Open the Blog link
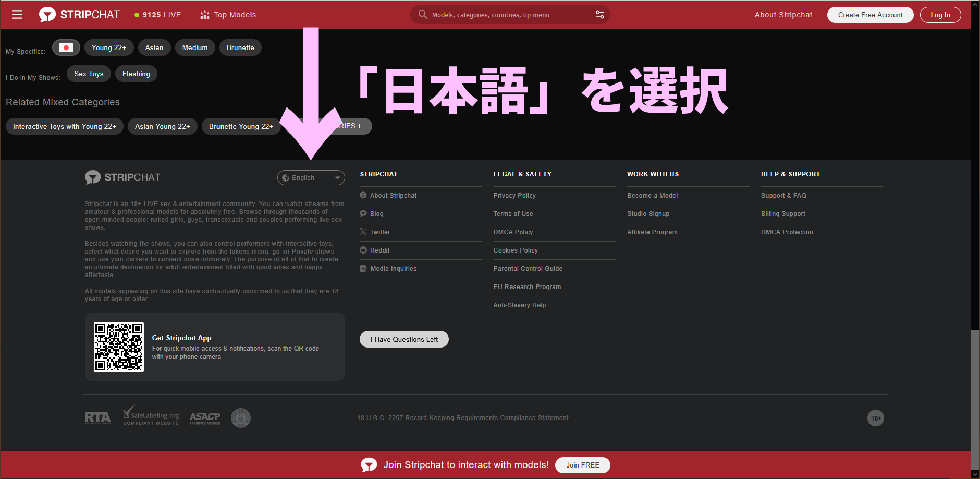The height and width of the screenshot is (479, 980). (376, 213)
